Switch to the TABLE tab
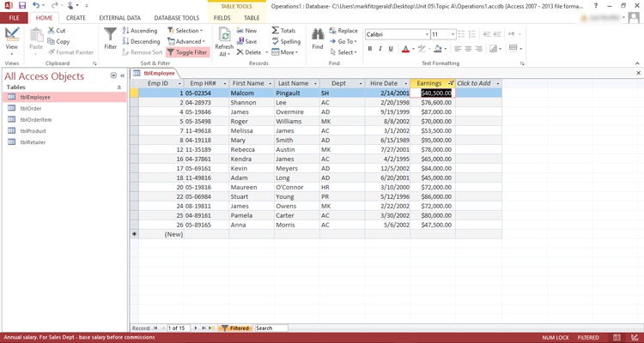 click(x=252, y=18)
